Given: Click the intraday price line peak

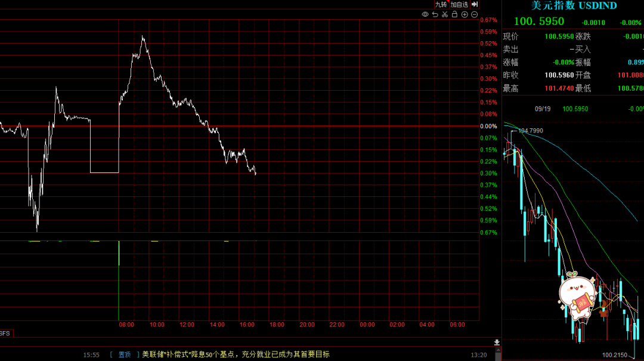Looking at the screenshot, I should click(x=143, y=37).
